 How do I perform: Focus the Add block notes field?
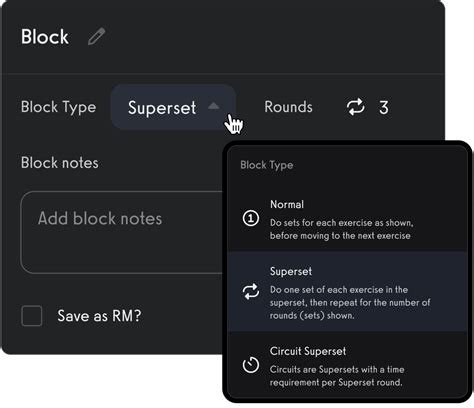[122, 232]
